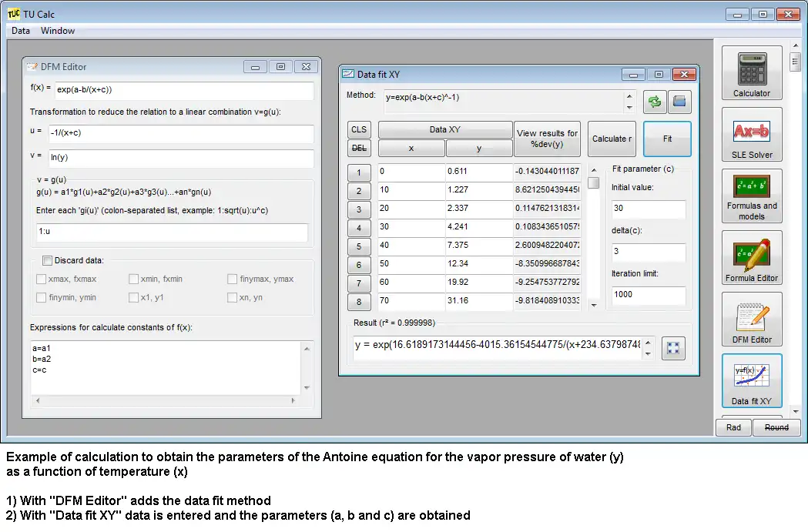808x532 pixels.
Task: Check the finymin, ymin option
Action: pos(42,298)
